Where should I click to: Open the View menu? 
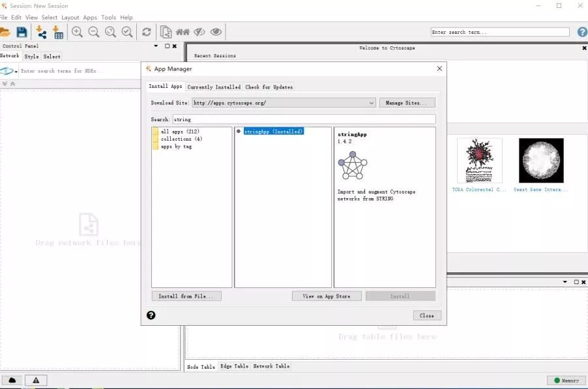(31, 17)
